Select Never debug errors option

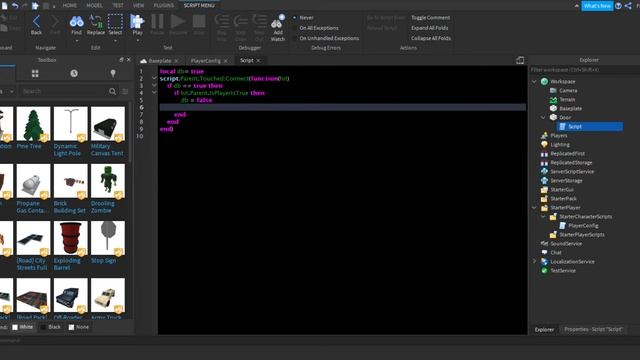(304, 18)
